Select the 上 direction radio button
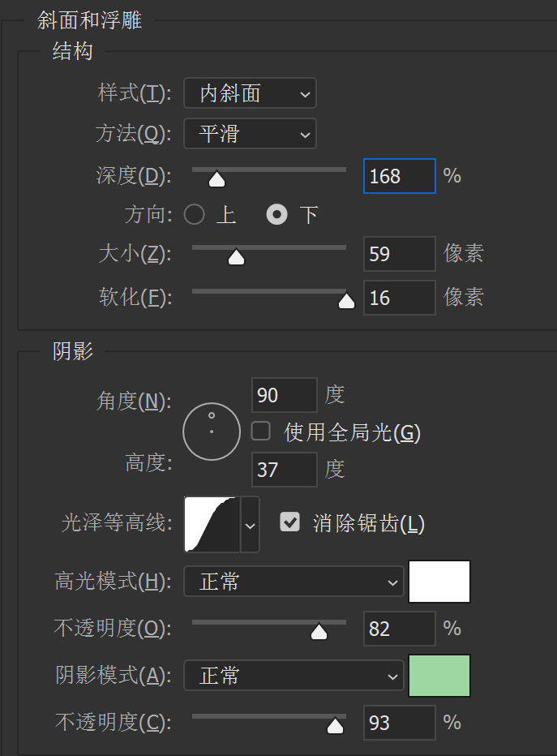Screen dimensions: 557x756 pyautogui.click(x=195, y=215)
